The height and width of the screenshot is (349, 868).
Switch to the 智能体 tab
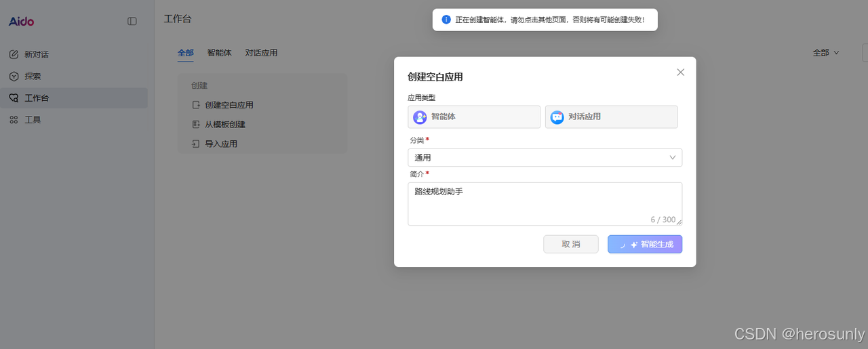pyautogui.click(x=220, y=53)
